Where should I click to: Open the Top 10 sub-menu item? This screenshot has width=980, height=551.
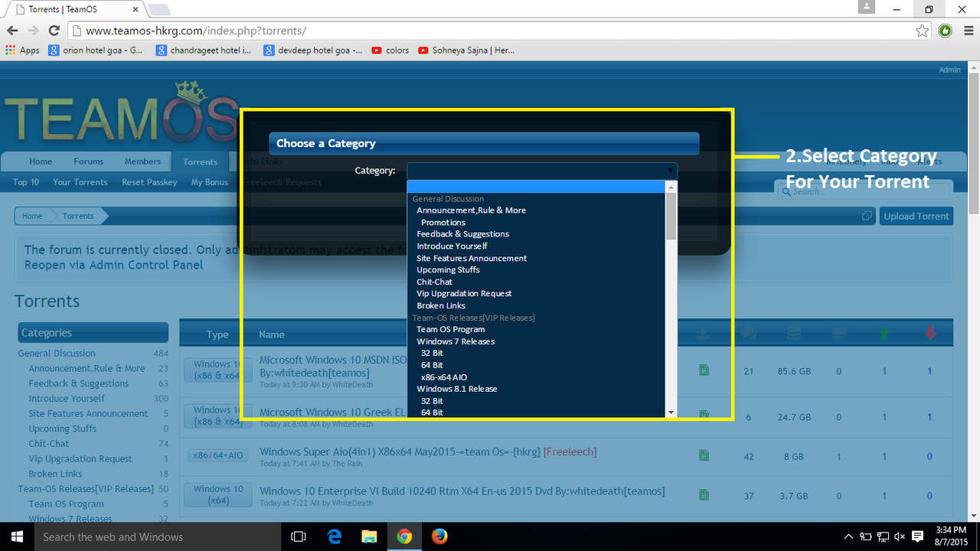pos(26,182)
